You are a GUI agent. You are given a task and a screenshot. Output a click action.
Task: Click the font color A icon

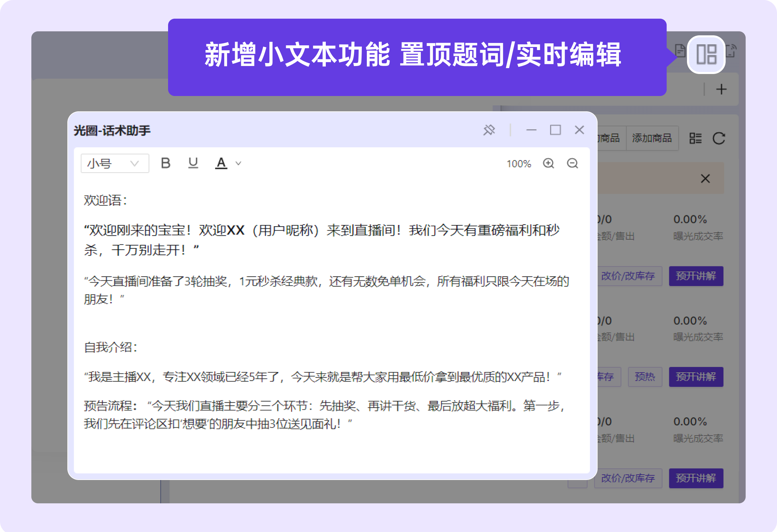tap(221, 163)
